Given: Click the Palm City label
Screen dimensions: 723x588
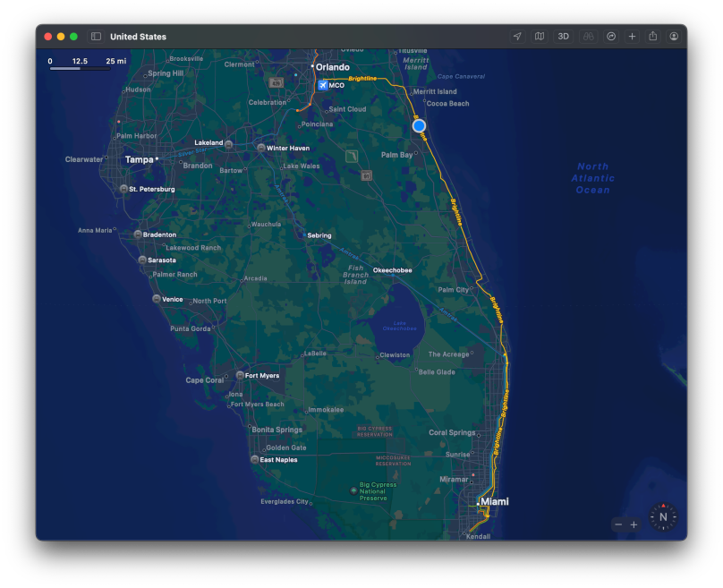Looking at the screenshot, I should pyautogui.click(x=454, y=290).
